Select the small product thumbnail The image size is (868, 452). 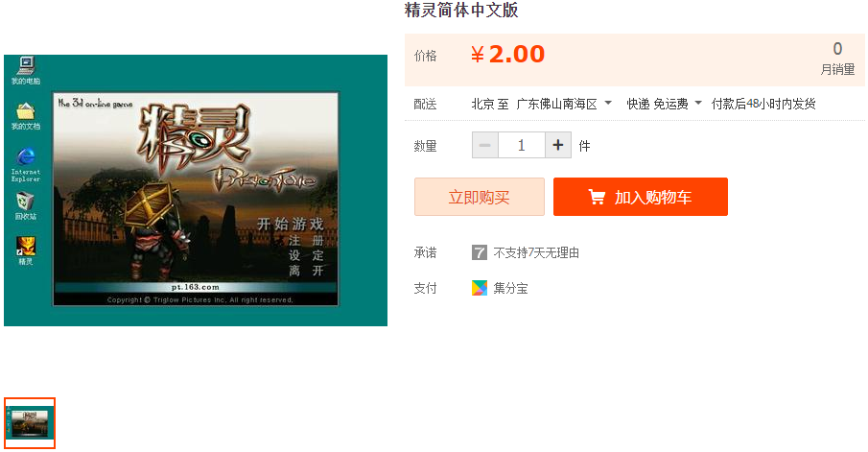30,422
